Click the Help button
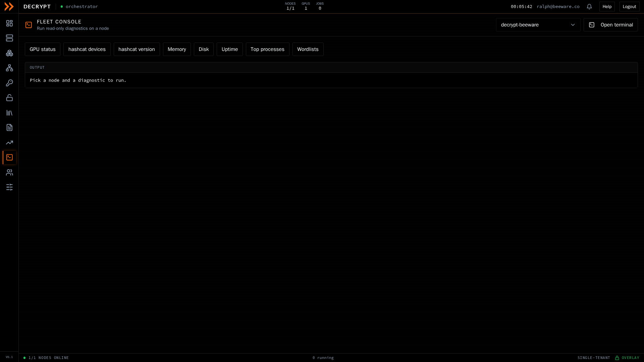The width and height of the screenshot is (644, 362). (x=607, y=6)
